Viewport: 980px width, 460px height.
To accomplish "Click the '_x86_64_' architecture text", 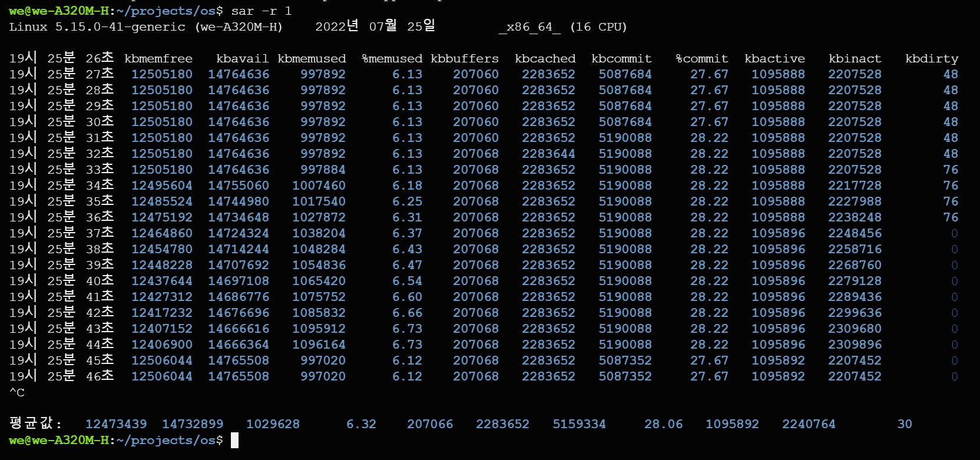I will [529, 27].
